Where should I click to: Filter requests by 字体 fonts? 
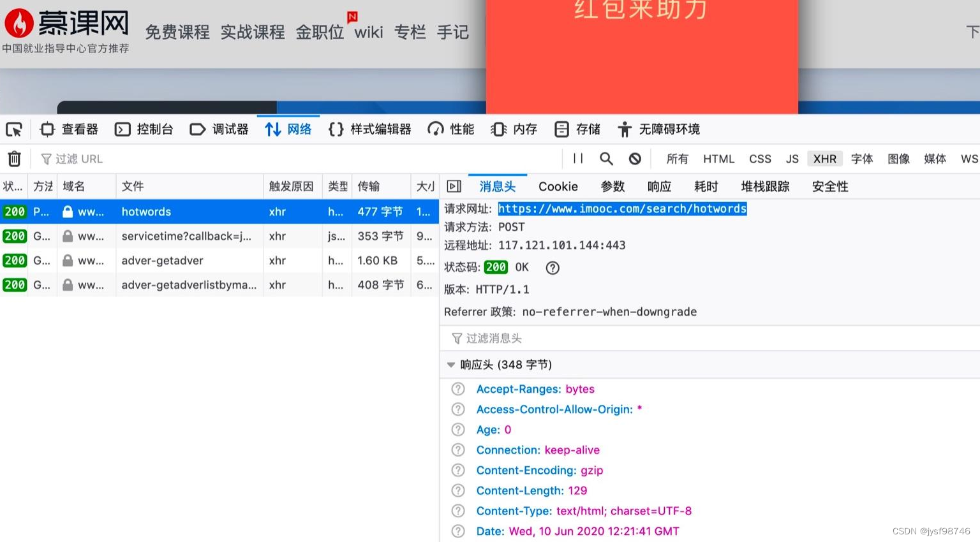coord(862,159)
